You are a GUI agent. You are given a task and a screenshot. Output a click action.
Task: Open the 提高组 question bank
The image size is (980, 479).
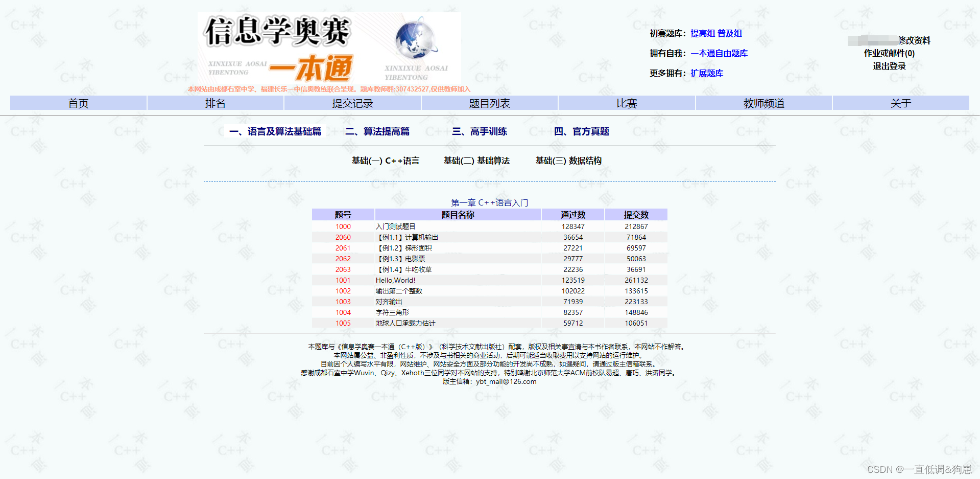pos(703,33)
